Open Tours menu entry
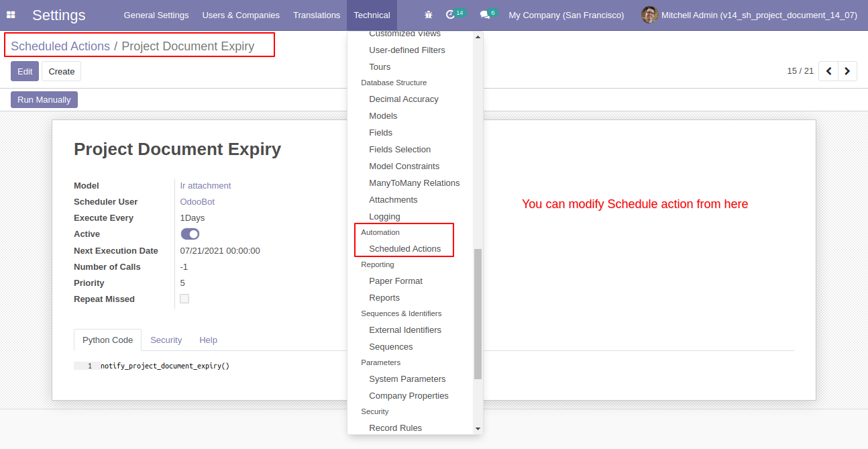The width and height of the screenshot is (868, 449). click(380, 66)
